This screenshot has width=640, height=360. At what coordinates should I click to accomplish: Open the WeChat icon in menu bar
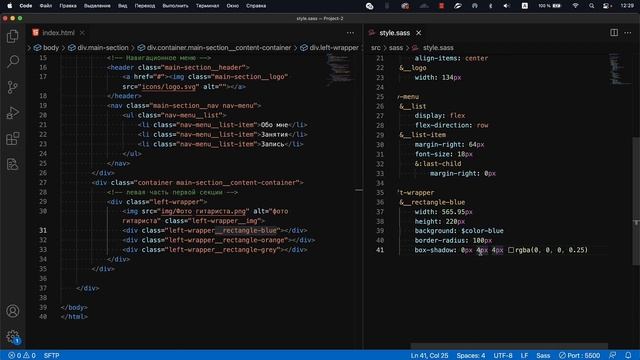point(369,6)
